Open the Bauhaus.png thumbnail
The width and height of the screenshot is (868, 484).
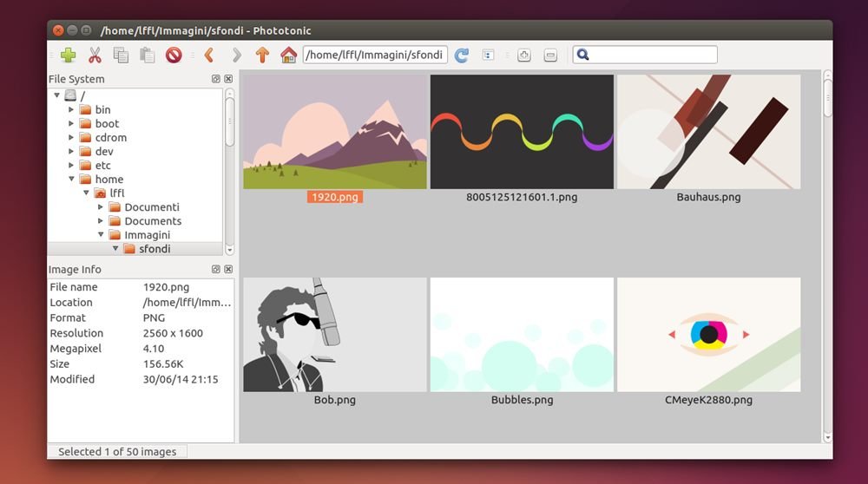click(708, 132)
